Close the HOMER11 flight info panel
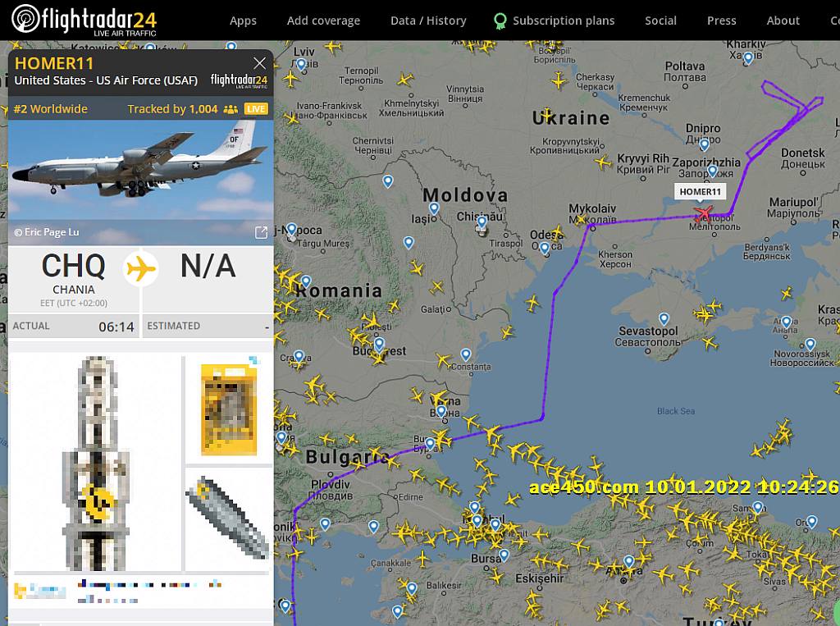 click(x=260, y=63)
